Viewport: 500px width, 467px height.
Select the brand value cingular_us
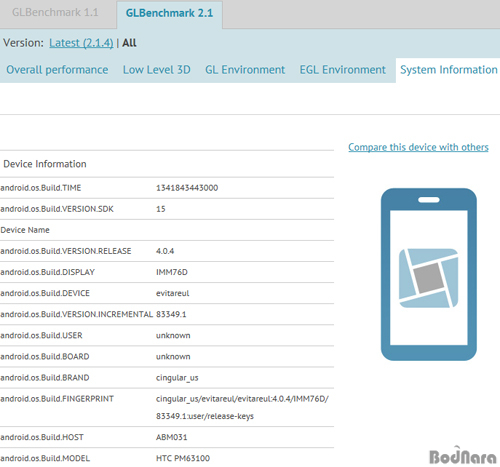tap(177, 378)
